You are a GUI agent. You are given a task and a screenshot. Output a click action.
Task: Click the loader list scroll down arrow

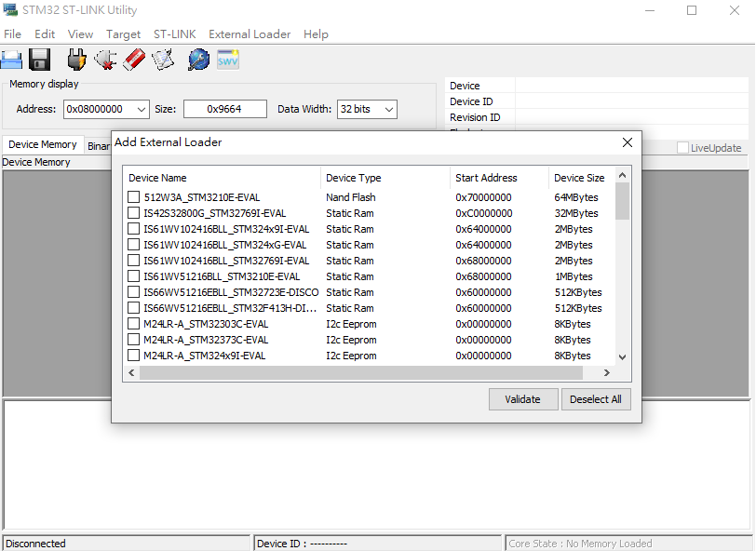(623, 357)
